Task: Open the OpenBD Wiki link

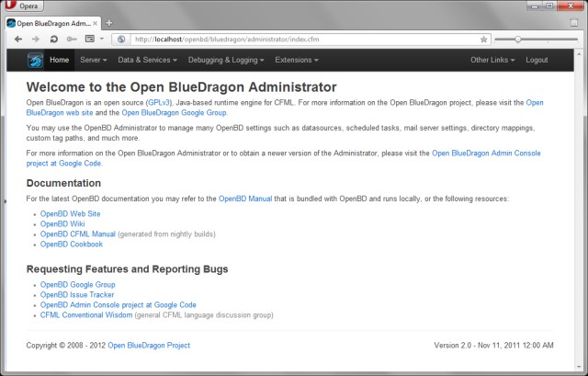Action: [62, 223]
